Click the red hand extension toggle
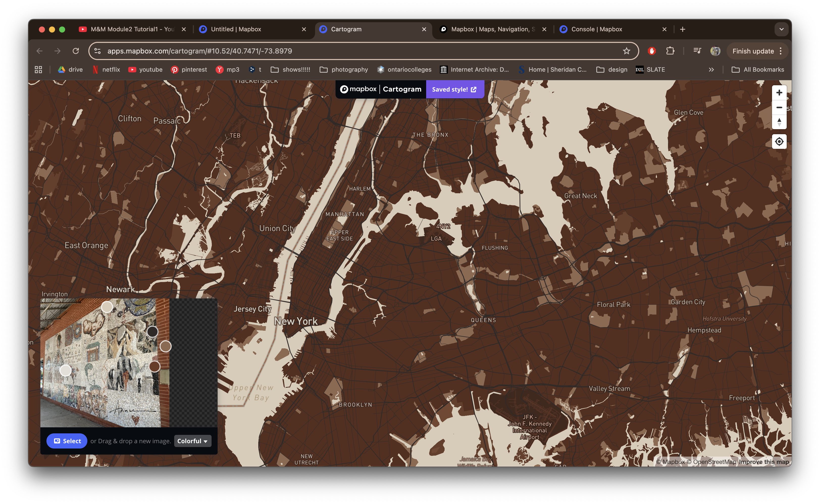Image resolution: width=820 pixels, height=504 pixels. tap(652, 51)
